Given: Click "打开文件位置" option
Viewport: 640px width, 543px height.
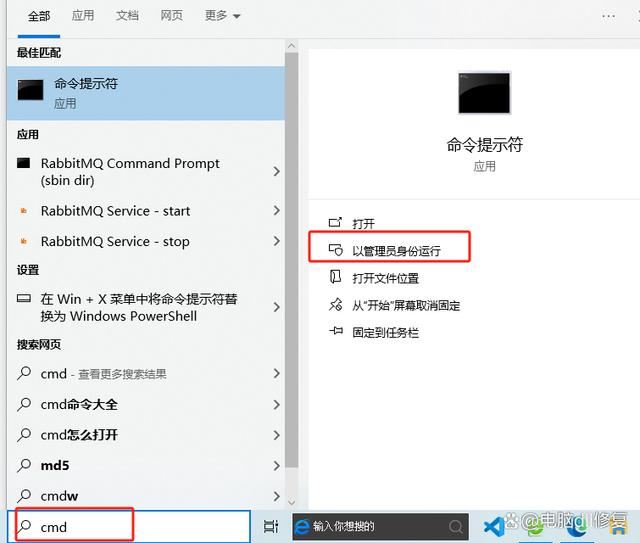Looking at the screenshot, I should coord(385,278).
